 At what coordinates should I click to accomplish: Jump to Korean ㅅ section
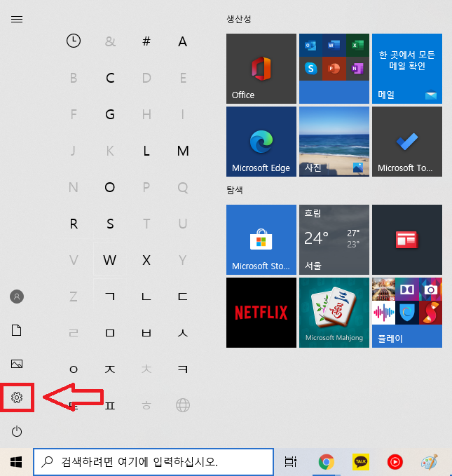183,333
